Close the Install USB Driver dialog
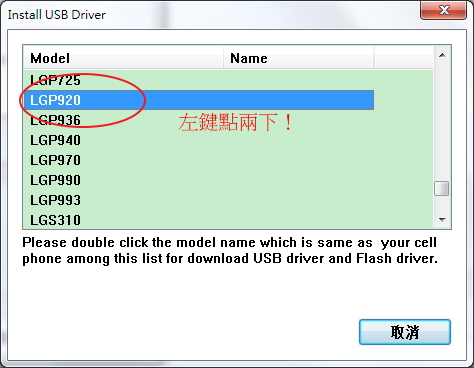Image resolution: width=474 pixels, height=368 pixels. click(x=443, y=11)
